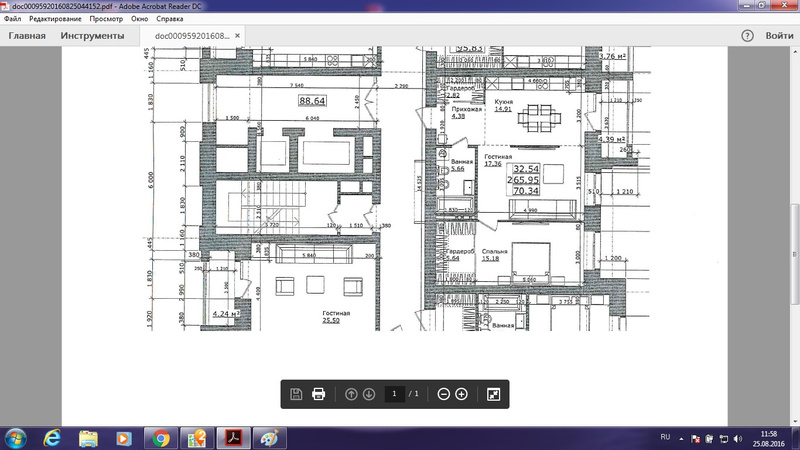This screenshot has width=800, height=450.
Task: Click the Гостиная 25.50 room label
Action: click(x=336, y=317)
